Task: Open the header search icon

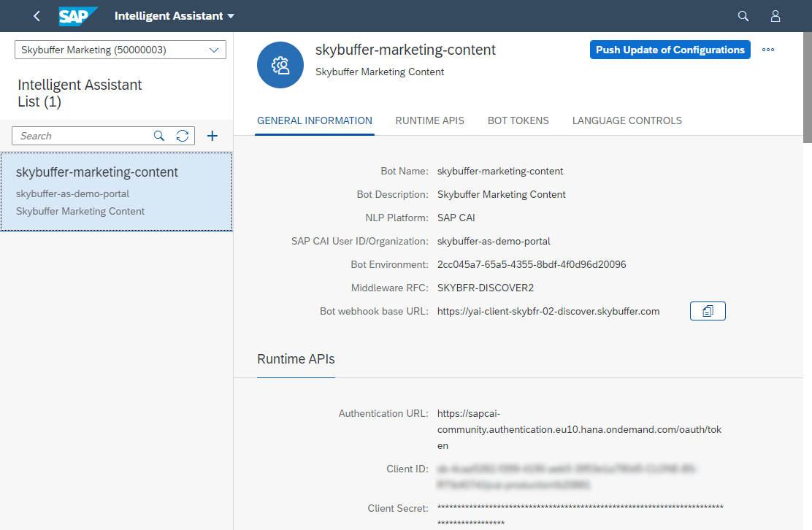Action: pos(743,16)
